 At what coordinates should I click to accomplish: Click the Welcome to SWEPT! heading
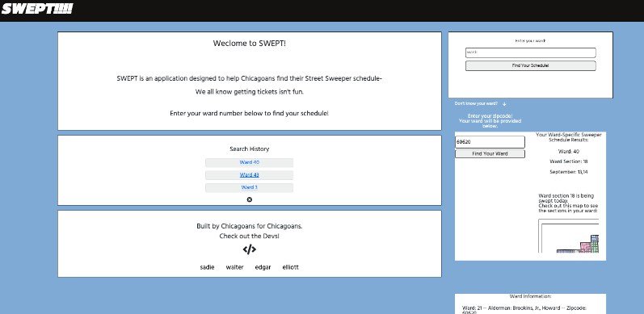tap(250, 43)
